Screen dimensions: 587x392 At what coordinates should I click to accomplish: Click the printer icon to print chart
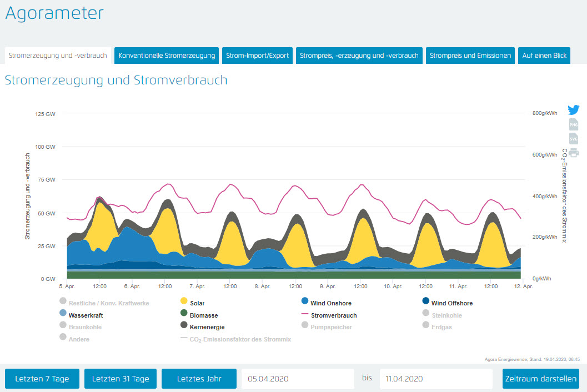pos(574,153)
